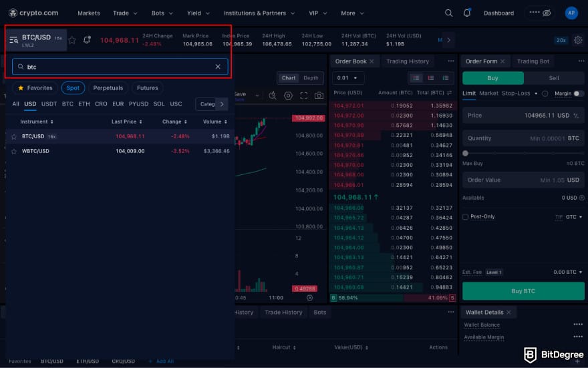Select the Futures filter
This screenshot has width=588, height=368.
[148, 88]
